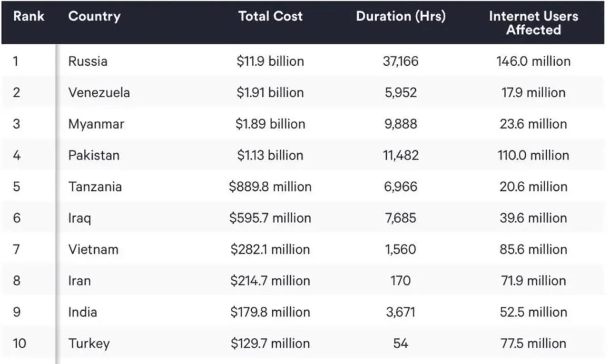
Task: Click the $11.9 billion cost cell
Action: pyautogui.click(x=270, y=61)
